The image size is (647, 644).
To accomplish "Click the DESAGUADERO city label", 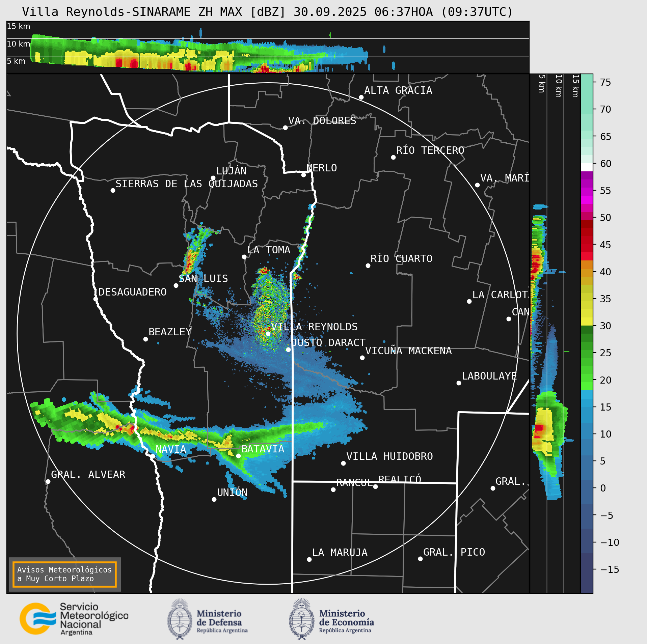I will pyautogui.click(x=132, y=292).
